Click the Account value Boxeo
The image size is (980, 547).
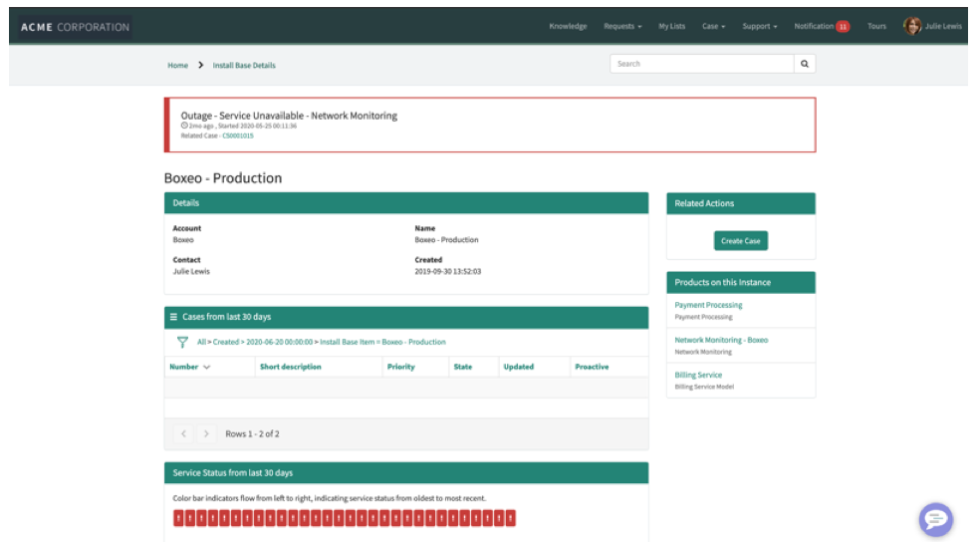click(183, 240)
